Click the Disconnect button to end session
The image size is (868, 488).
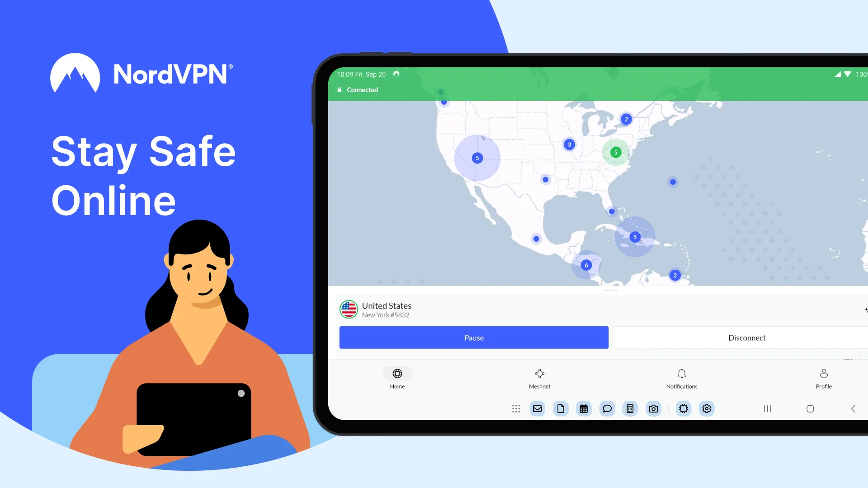click(x=747, y=337)
